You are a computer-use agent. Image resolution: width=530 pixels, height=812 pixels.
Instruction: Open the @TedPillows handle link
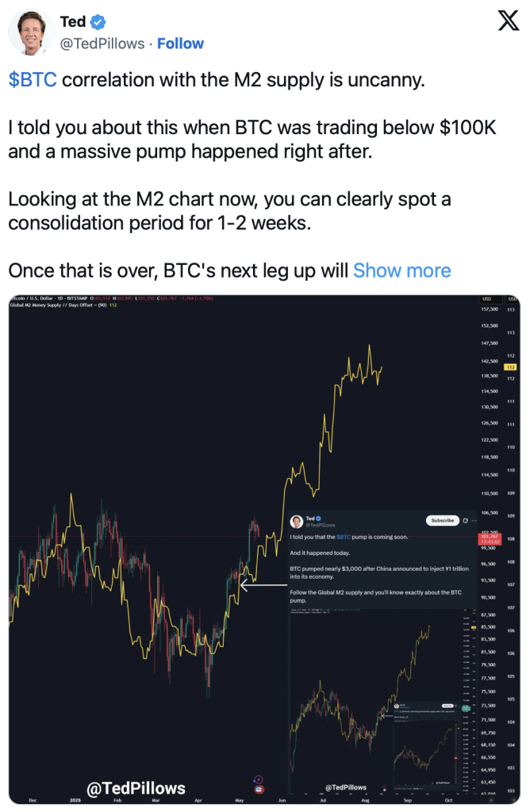(102, 44)
